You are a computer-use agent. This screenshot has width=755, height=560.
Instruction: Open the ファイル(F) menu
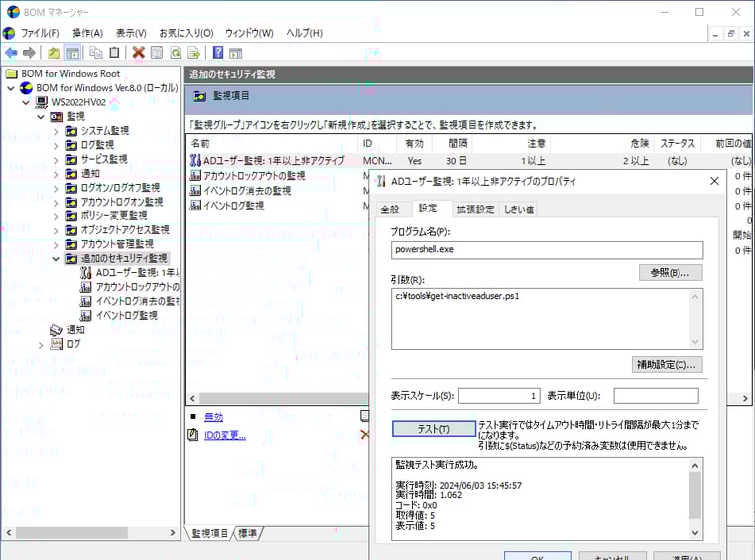click(x=40, y=33)
